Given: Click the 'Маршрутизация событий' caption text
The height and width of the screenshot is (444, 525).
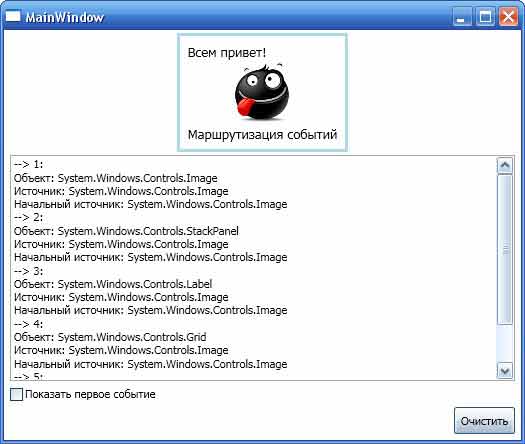Looking at the screenshot, I should pyautogui.click(x=262, y=135).
